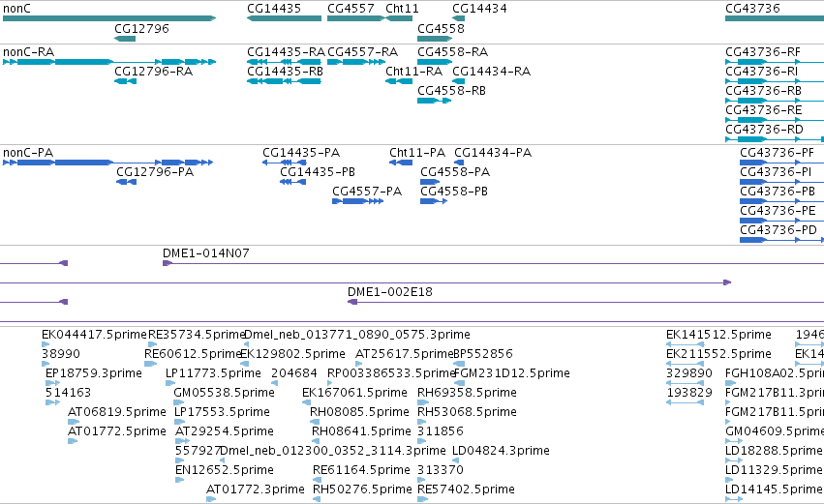The width and height of the screenshot is (824, 504).
Task: Open EST EK044417.5prime
Action: pos(94,335)
